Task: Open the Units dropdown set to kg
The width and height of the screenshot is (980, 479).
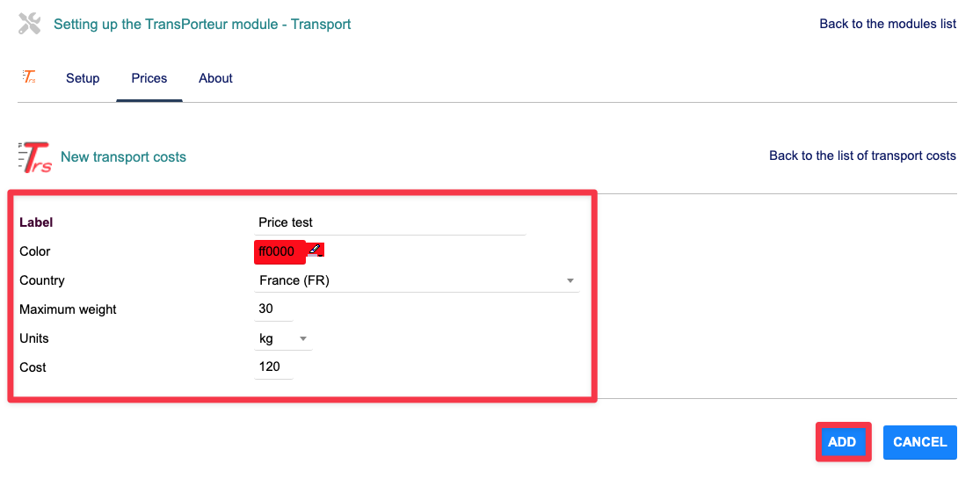Action: click(x=282, y=338)
